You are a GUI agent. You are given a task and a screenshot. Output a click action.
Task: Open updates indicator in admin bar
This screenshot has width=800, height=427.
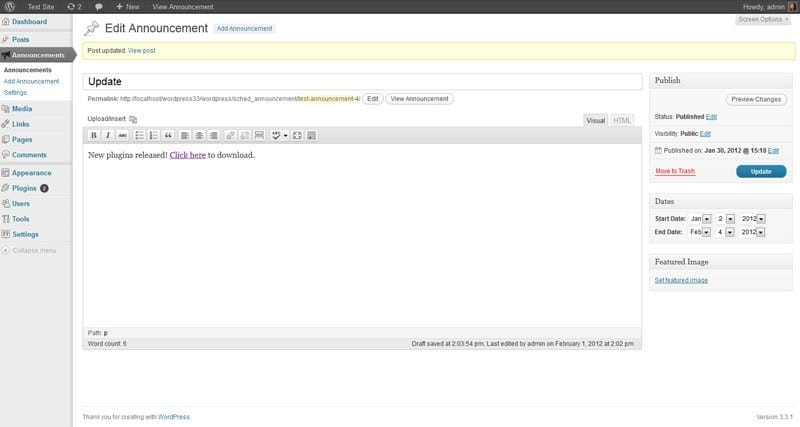[74, 7]
